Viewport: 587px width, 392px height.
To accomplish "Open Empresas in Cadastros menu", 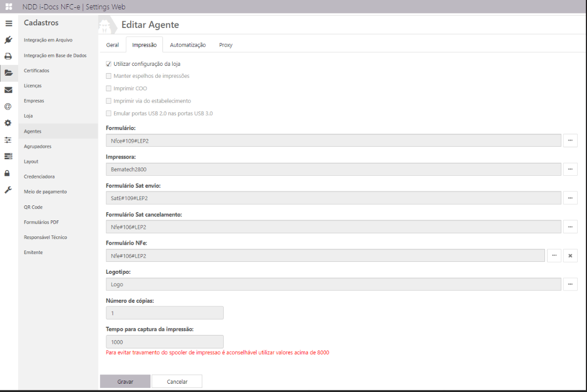I will pyautogui.click(x=34, y=101).
